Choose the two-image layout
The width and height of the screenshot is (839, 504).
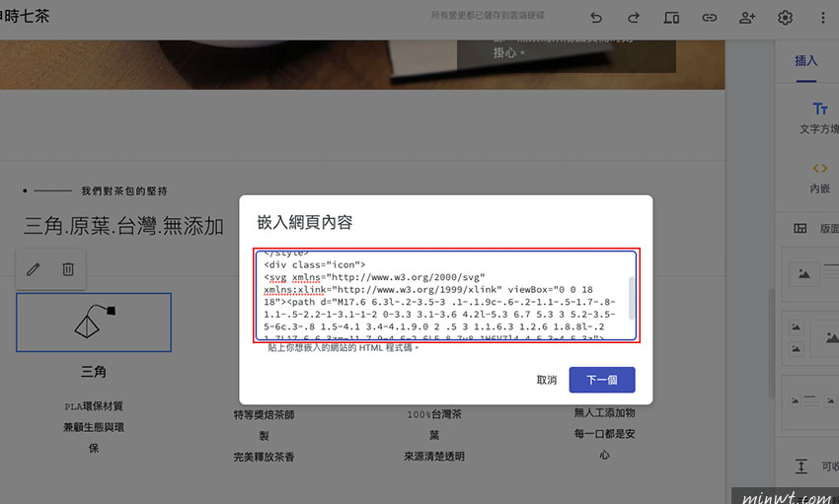pos(810,338)
